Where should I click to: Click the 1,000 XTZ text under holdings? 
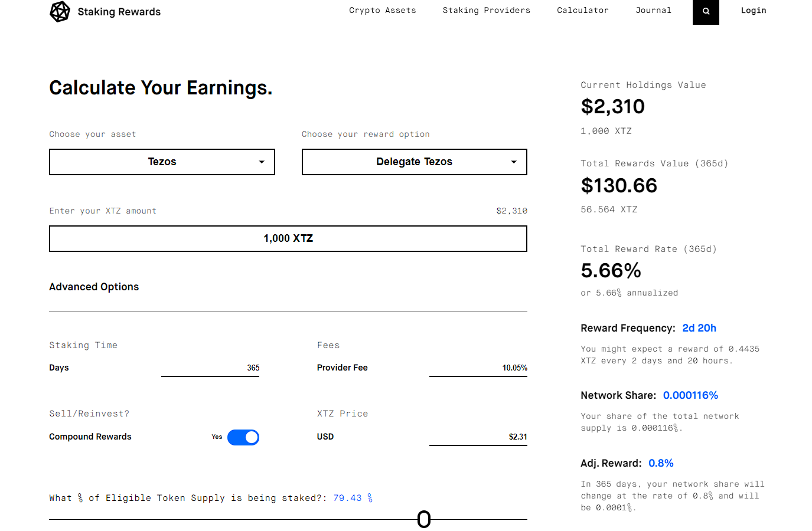(x=606, y=131)
